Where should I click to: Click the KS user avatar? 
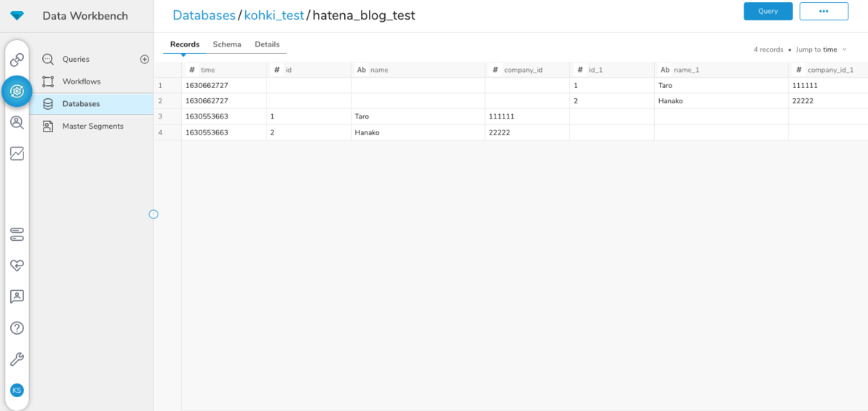click(17, 391)
